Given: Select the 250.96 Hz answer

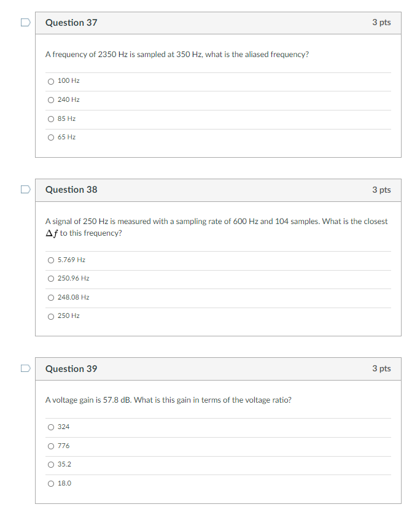Looking at the screenshot, I should click(x=51, y=279).
